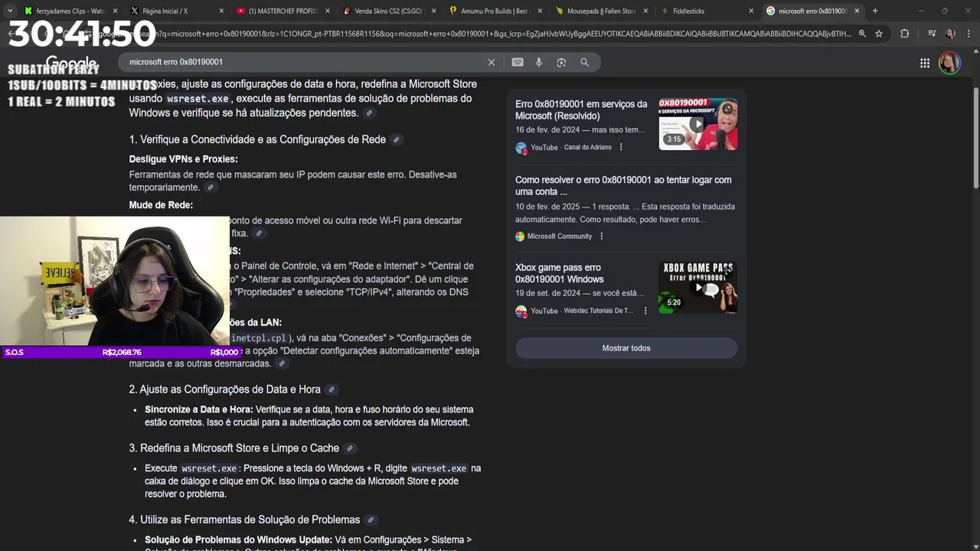The image size is (980, 551).
Task: Open the on-screen keyboard input tool
Action: point(518,62)
